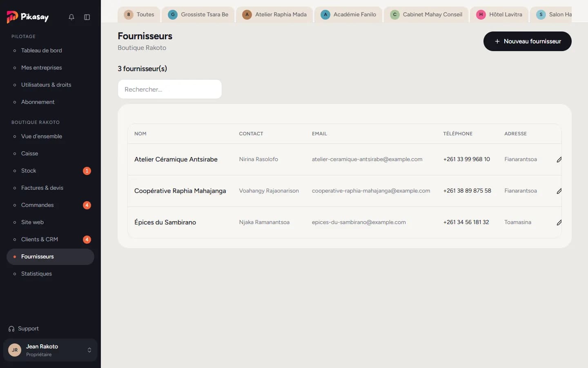Open the notifications bell icon
This screenshot has width=588, height=368.
[71, 17]
